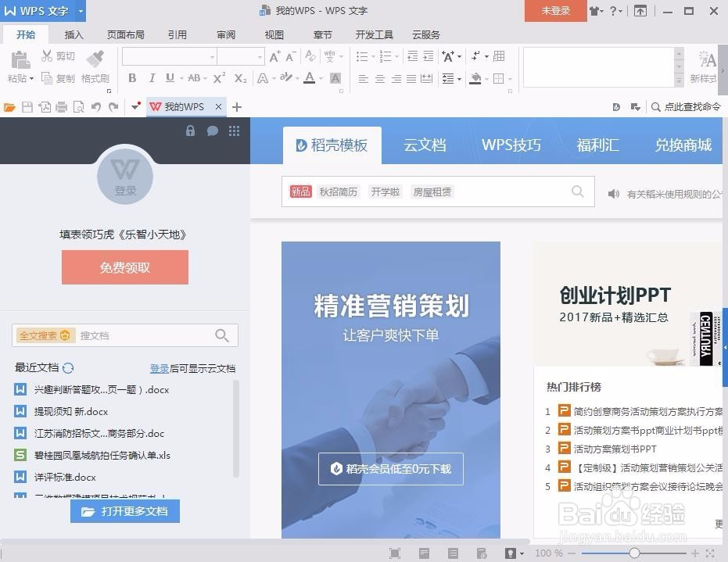This screenshot has width=728, height=562.
Task: Click the 免费领取 button
Action: pos(125,267)
